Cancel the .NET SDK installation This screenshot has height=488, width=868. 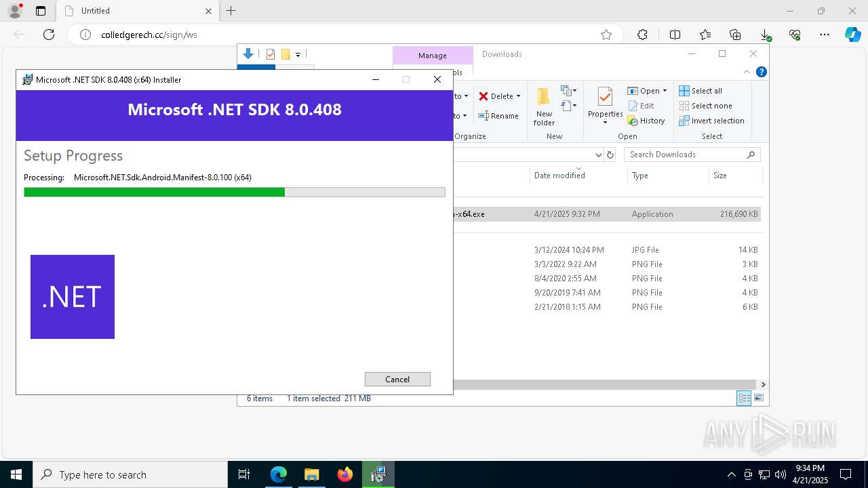[x=397, y=379]
